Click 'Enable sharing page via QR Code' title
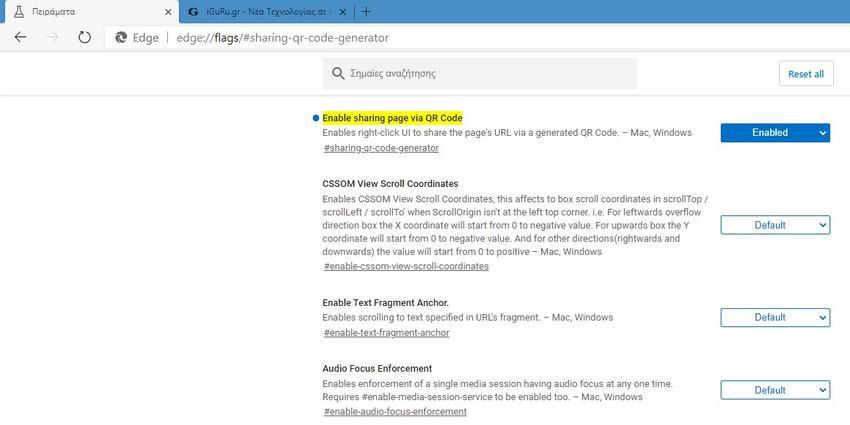850x425 pixels. 392,118
